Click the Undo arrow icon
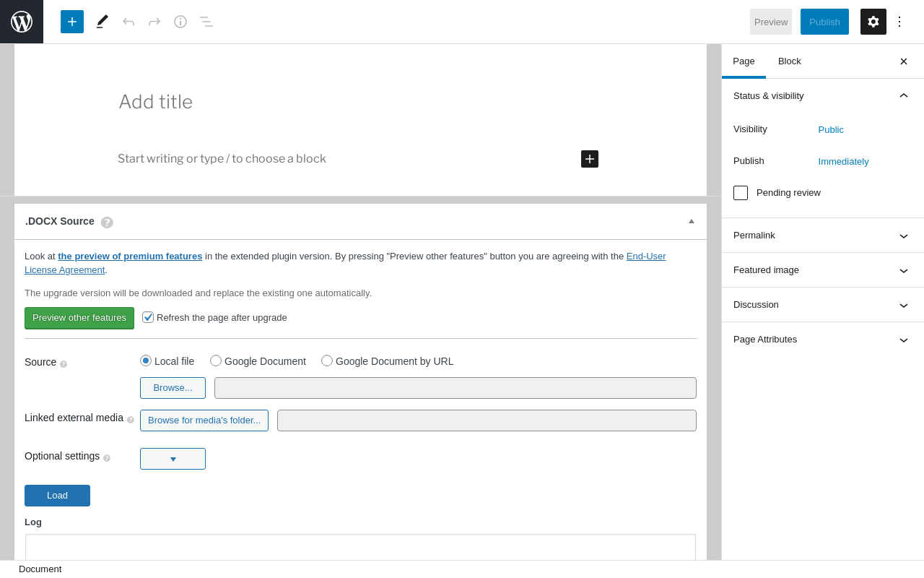This screenshot has width=924, height=578. (128, 22)
